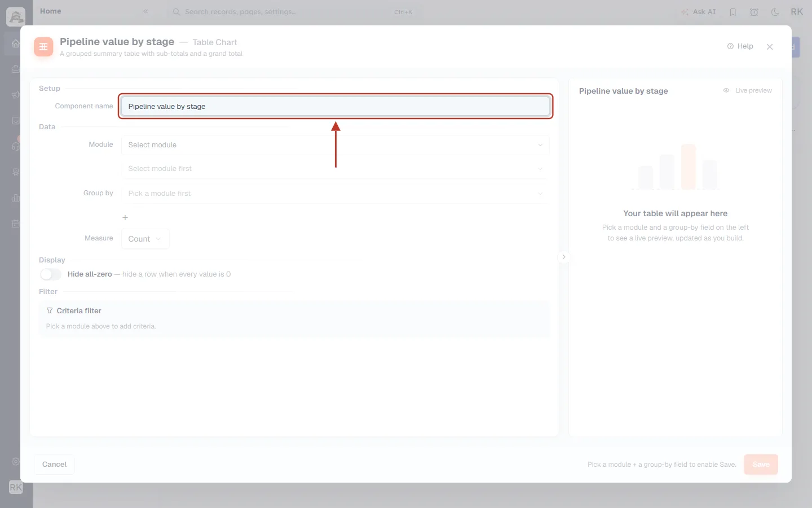This screenshot has width=812, height=508.
Task: Click the Live preview eye icon
Action: pyautogui.click(x=726, y=90)
